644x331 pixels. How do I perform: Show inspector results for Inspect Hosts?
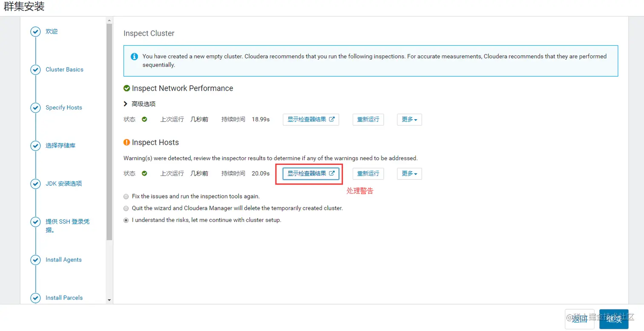pyautogui.click(x=311, y=174)
